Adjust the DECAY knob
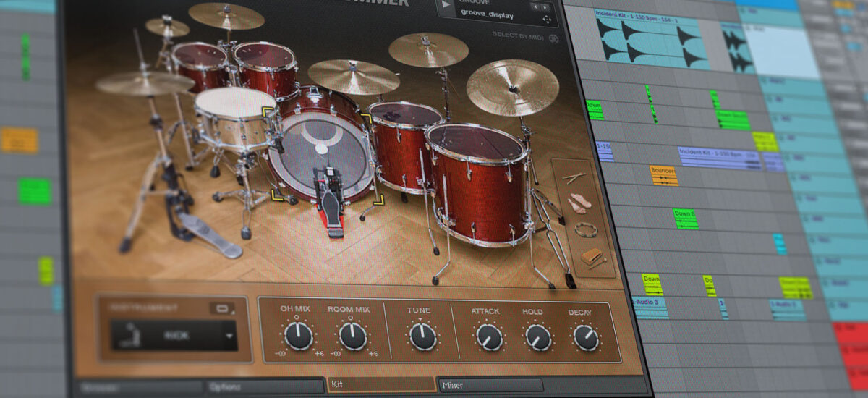Screen dimensions: 868x398 (x=586, y=337)
